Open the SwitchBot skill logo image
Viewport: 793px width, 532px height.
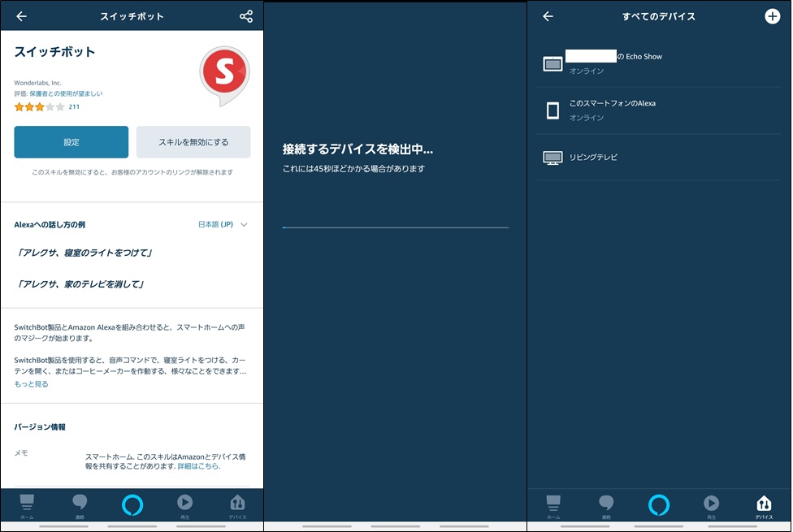[224, 76]
